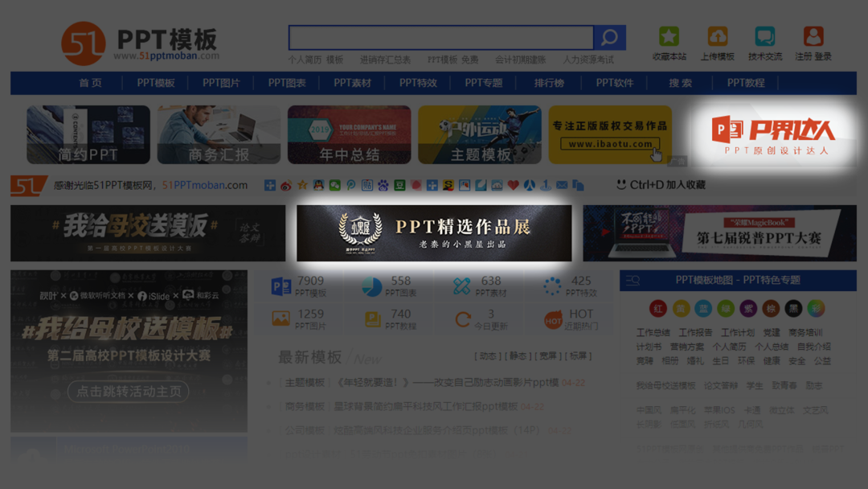Open the 主题模板 thumbnail
The width and height of the screenshot is (868, 489).
click(x=479, y=134)
